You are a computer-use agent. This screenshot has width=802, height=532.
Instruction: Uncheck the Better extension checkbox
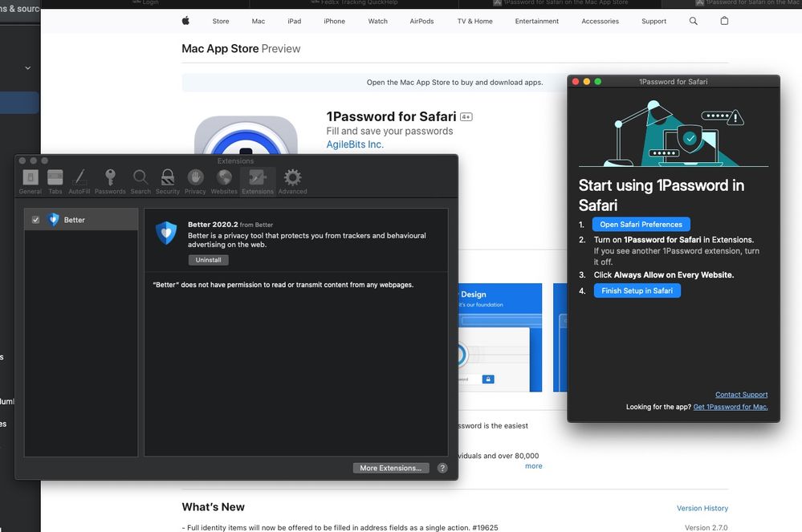[x=35, y=220]
